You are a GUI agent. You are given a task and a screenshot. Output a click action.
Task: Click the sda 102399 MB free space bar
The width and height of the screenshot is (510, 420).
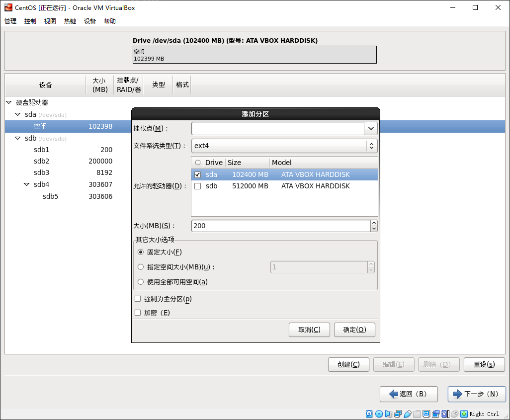pos(255,55)
